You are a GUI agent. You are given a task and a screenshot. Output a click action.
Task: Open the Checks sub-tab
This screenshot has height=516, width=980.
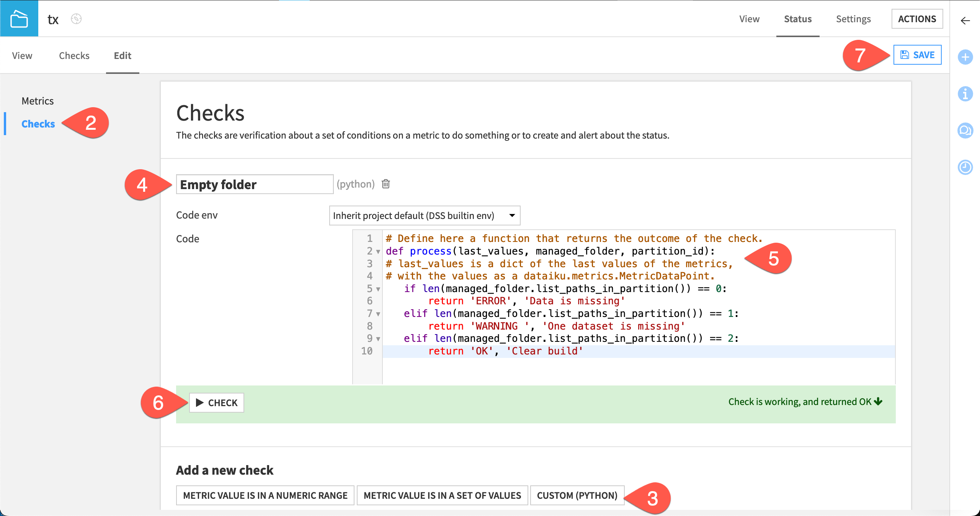74,56
